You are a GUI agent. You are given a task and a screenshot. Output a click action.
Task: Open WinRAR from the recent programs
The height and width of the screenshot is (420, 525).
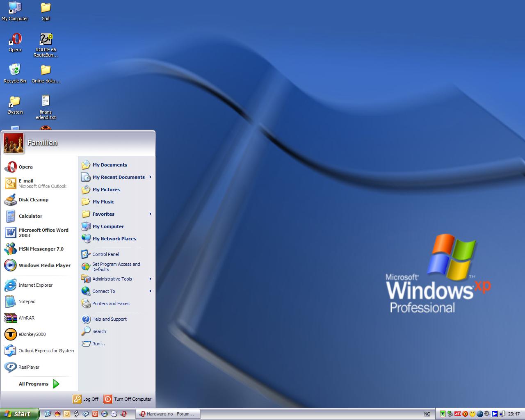26,318
